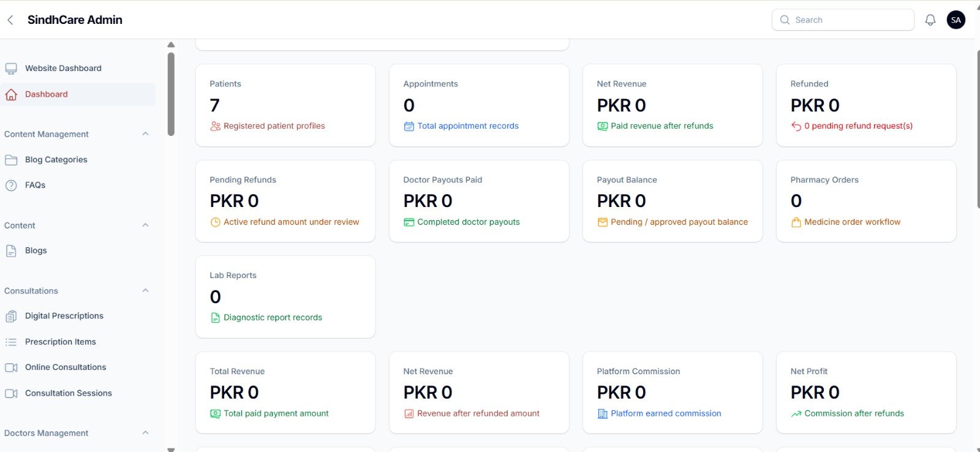Click the 'Registered patient profiles' text

pos(274,126)
